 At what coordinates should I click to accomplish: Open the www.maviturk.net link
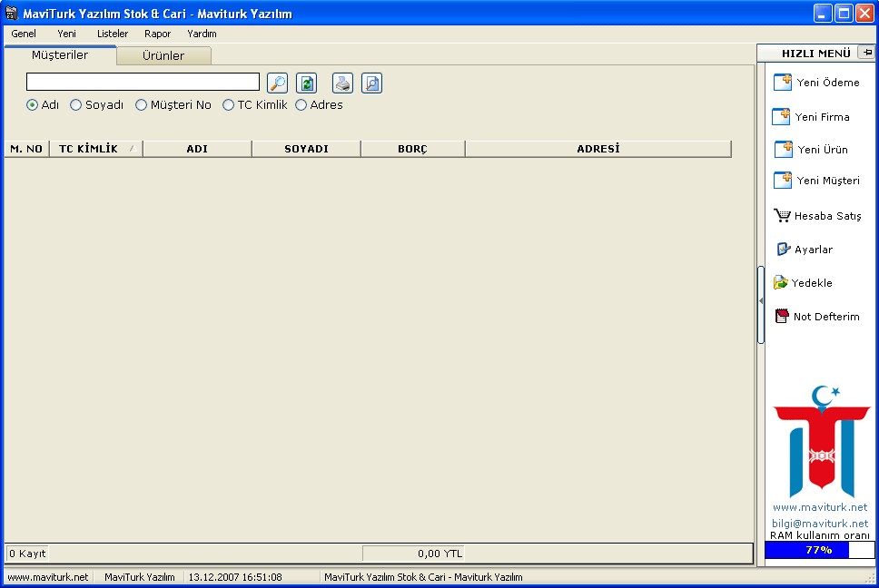pyautogui.click(x=820, y=507)
